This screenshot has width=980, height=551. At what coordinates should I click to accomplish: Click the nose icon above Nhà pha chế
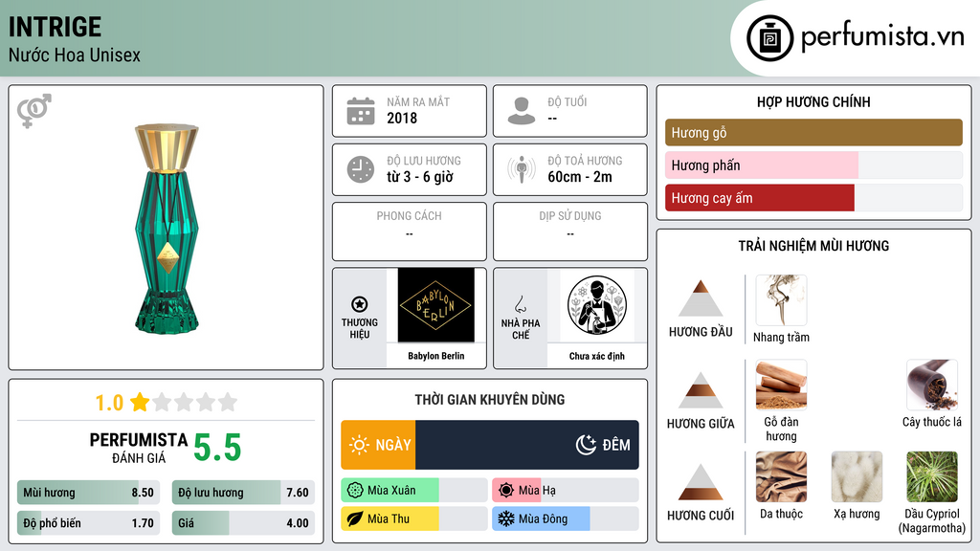click(x=521, y=304)
